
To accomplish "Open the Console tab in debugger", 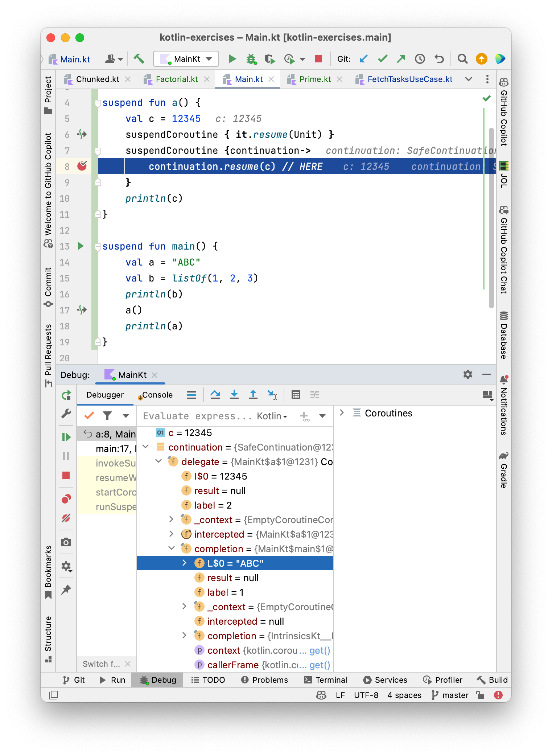I will [x=157, y=395].
